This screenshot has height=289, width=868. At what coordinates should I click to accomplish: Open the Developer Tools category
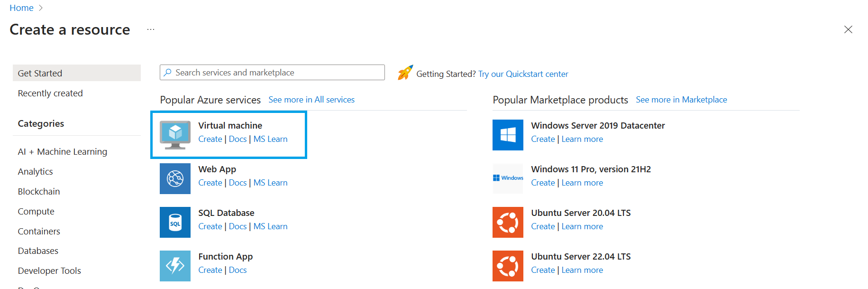(49, 271)
